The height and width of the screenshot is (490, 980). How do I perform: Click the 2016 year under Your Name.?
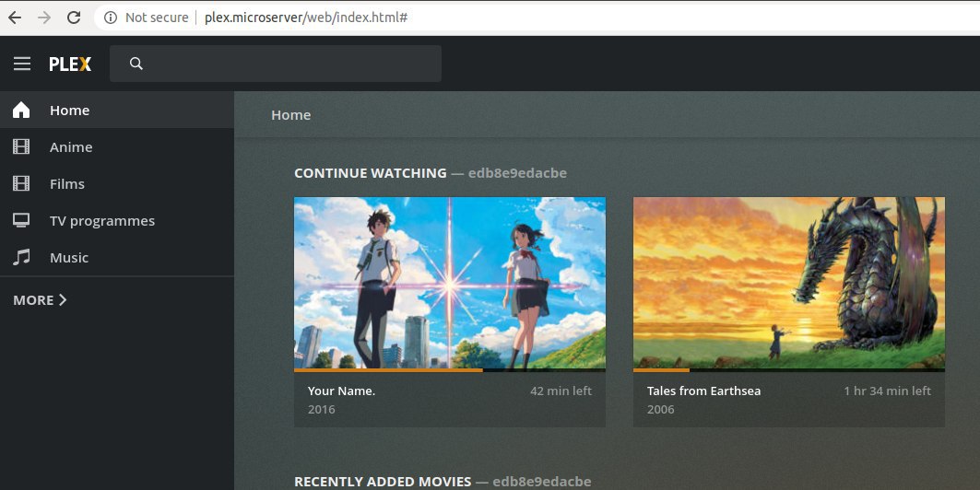(x=321, y=410)
